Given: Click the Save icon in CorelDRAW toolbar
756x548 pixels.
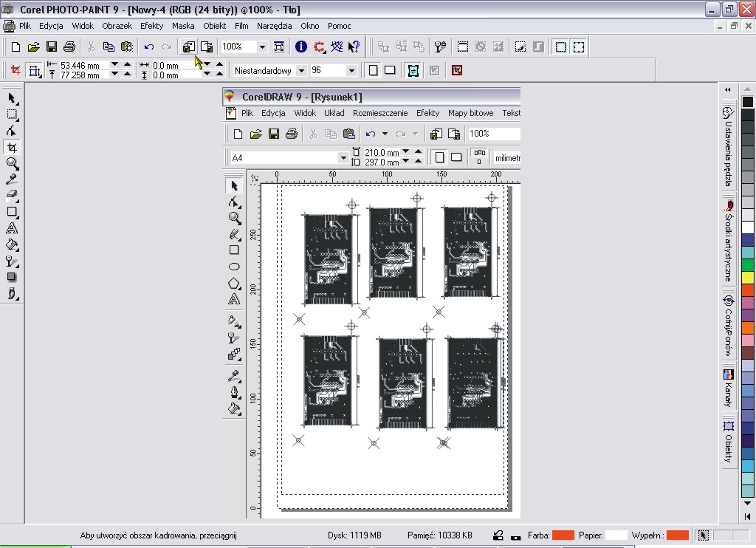Looking at the screenshot, I should pos(274,134).
